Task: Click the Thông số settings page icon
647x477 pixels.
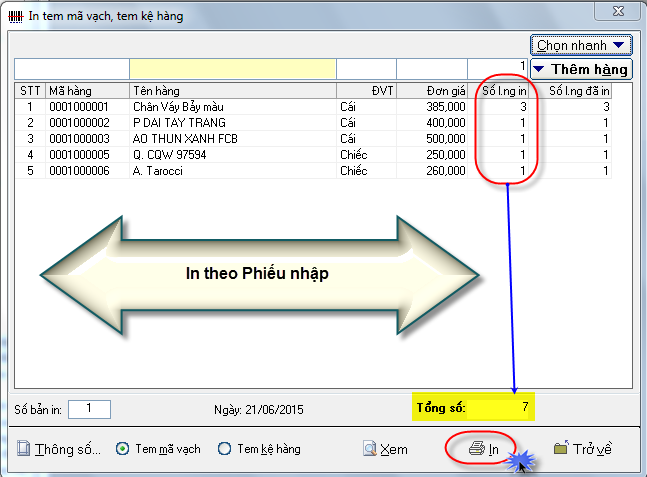Action: [x=23, y=450]
